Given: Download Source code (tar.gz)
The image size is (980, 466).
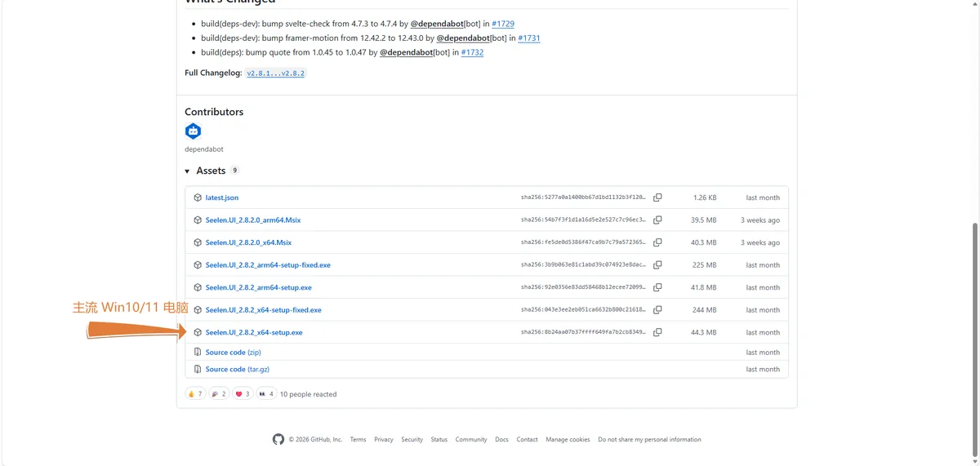Looking at the screenshot, I should click(x=238, y=370).
